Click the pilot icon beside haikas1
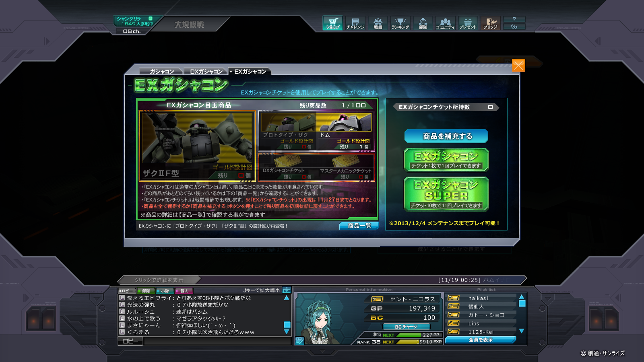This screenshot has height=362, width=644. tap(454, 298)
